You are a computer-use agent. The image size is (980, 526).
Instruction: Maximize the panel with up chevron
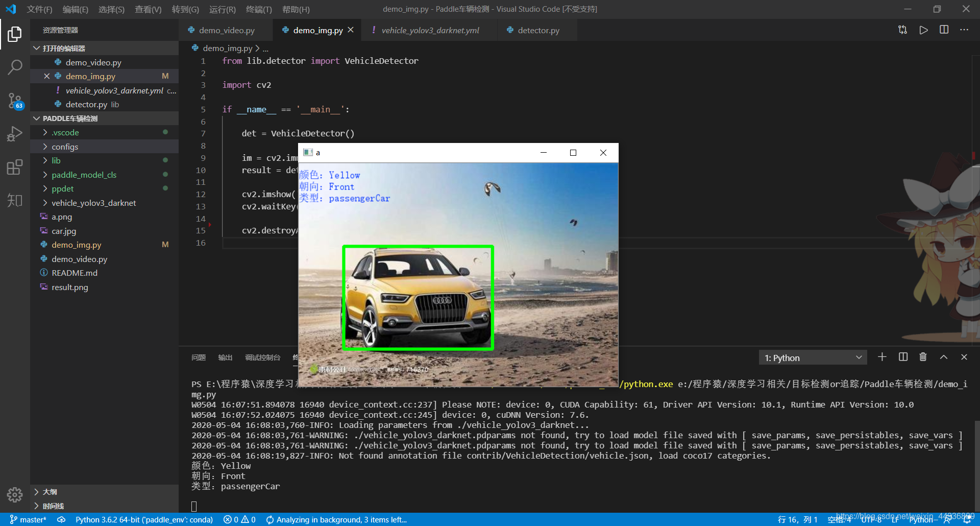944,357
